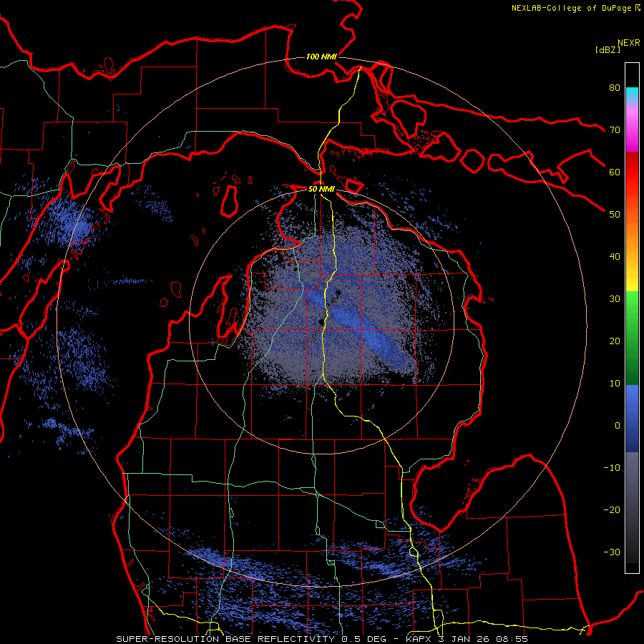Click the 60 dBZ scale value
Viewport: 644px width, 644px height.
(615, 172)
